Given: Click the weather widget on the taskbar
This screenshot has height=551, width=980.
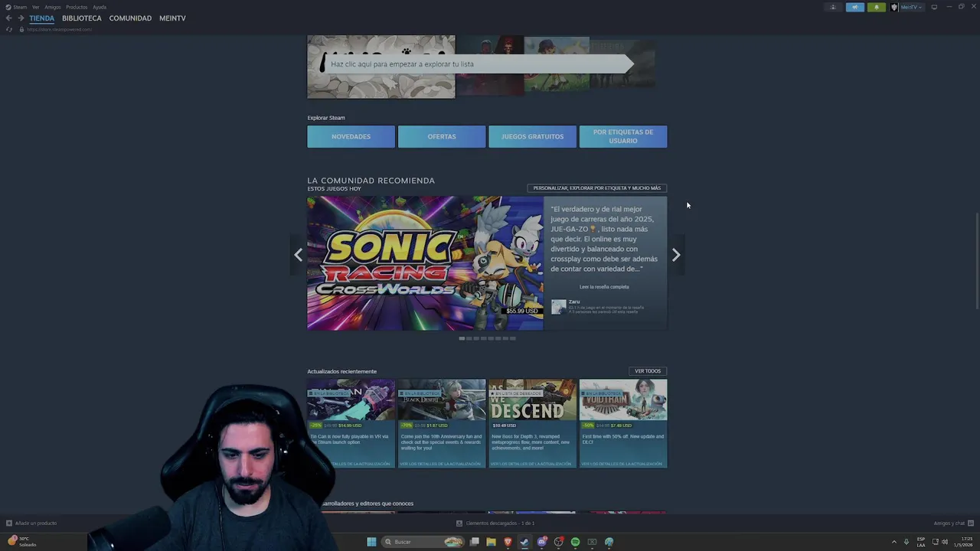Looking at the screenshot, I should (x=21, y=542).
